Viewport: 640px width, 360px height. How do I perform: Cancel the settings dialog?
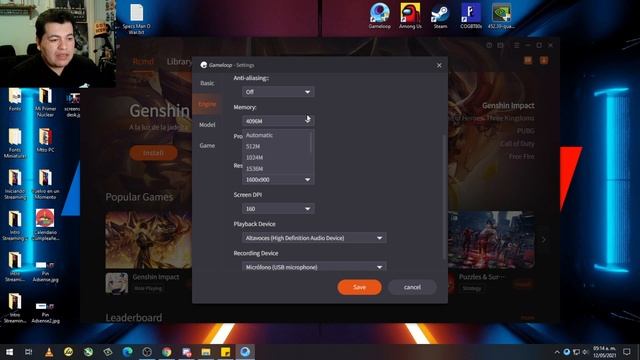click(x=412, y=287)
